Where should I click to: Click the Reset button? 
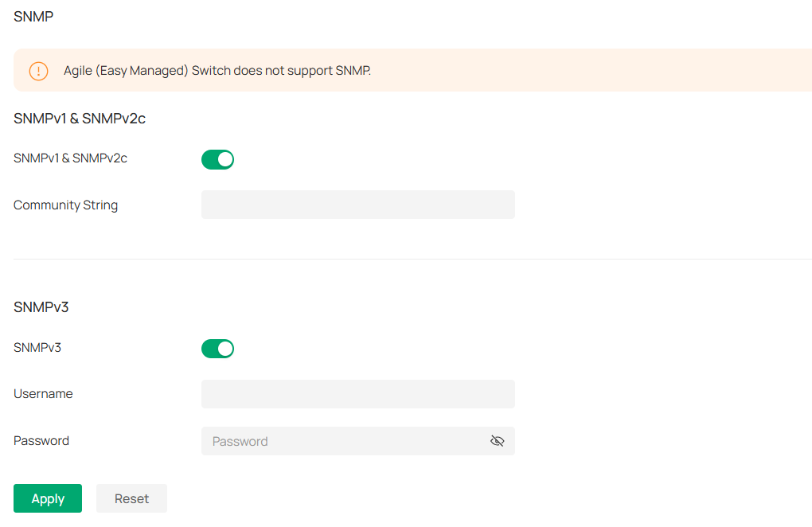(x=131, y=498)
